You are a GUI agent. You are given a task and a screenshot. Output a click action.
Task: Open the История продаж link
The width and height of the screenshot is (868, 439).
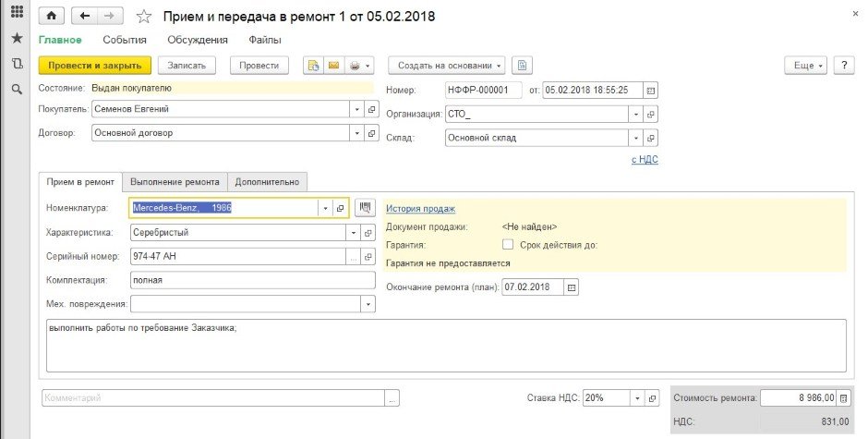[421, 209]
